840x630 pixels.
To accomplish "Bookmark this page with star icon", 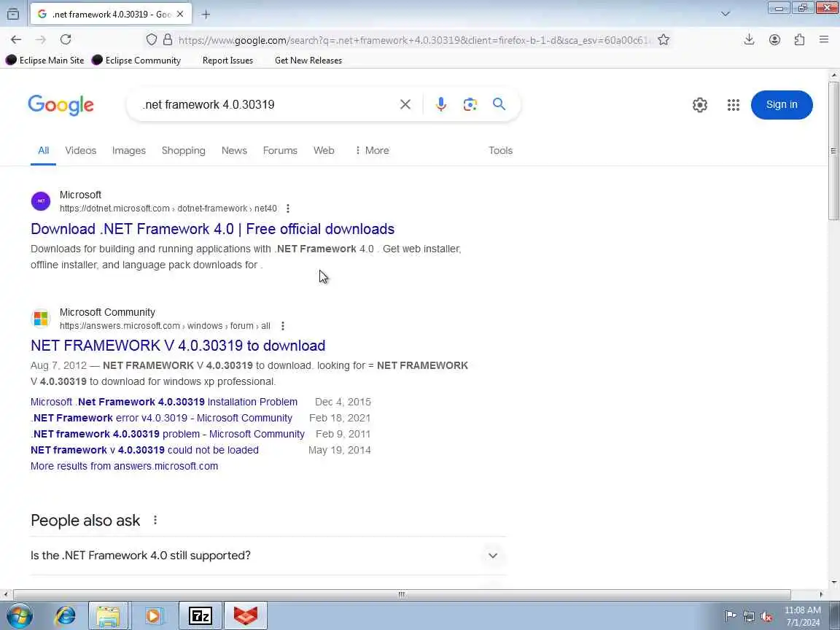I will click(664, 39).
